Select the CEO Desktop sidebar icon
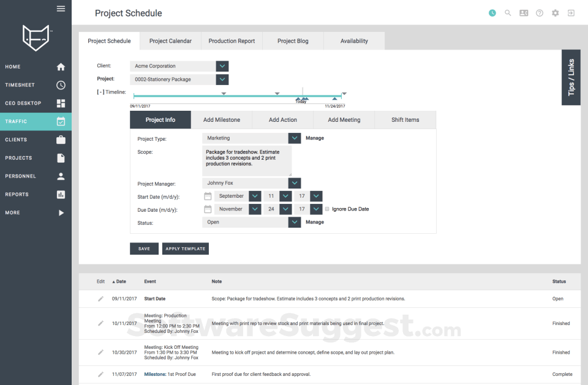 61,103
